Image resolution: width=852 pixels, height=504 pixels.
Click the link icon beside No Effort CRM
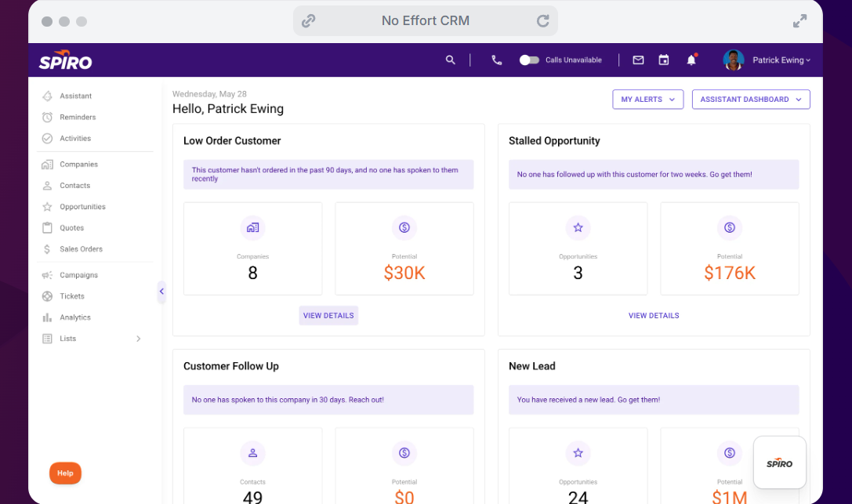pos(308,20)
